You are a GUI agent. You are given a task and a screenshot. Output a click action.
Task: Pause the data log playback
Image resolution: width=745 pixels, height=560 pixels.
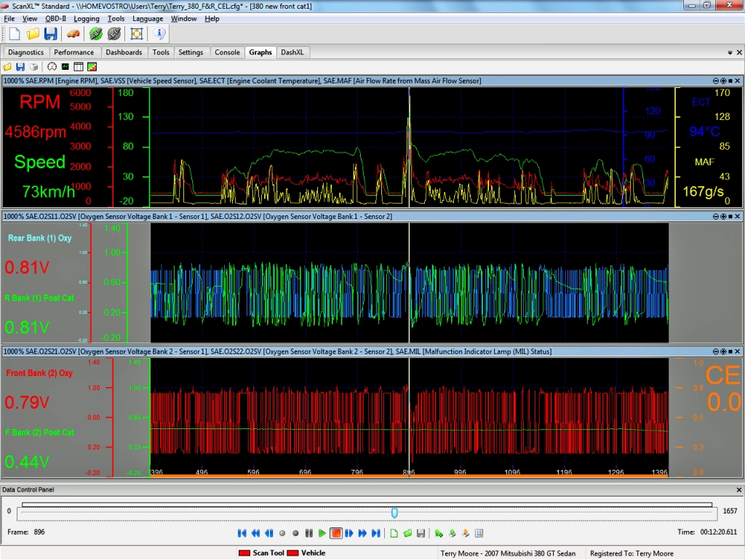click(309, 533)
